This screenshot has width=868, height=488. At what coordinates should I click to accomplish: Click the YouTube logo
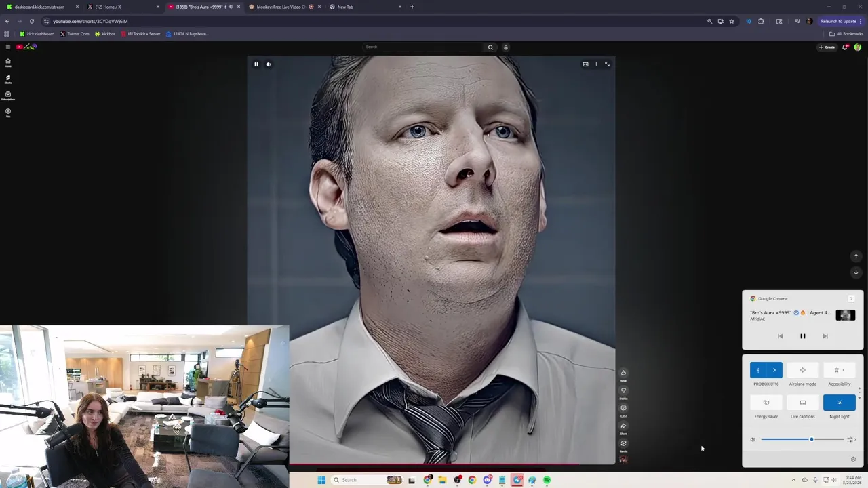(x=26, y=47)
